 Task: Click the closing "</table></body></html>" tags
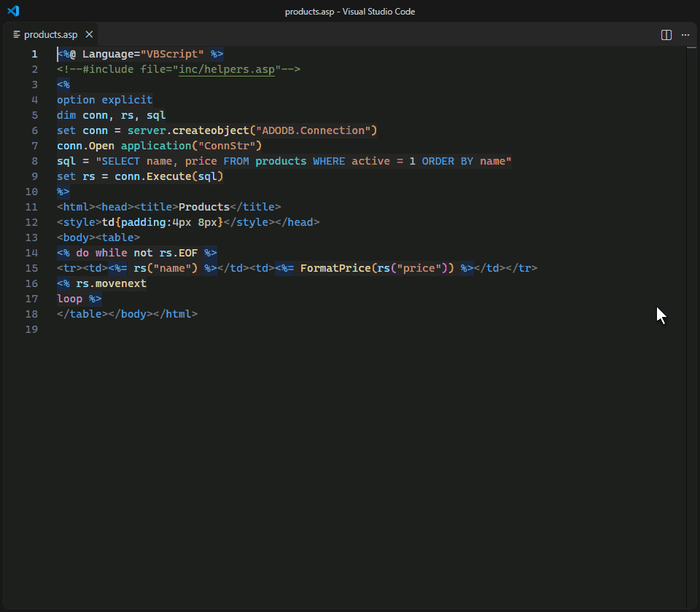[127, 314]
